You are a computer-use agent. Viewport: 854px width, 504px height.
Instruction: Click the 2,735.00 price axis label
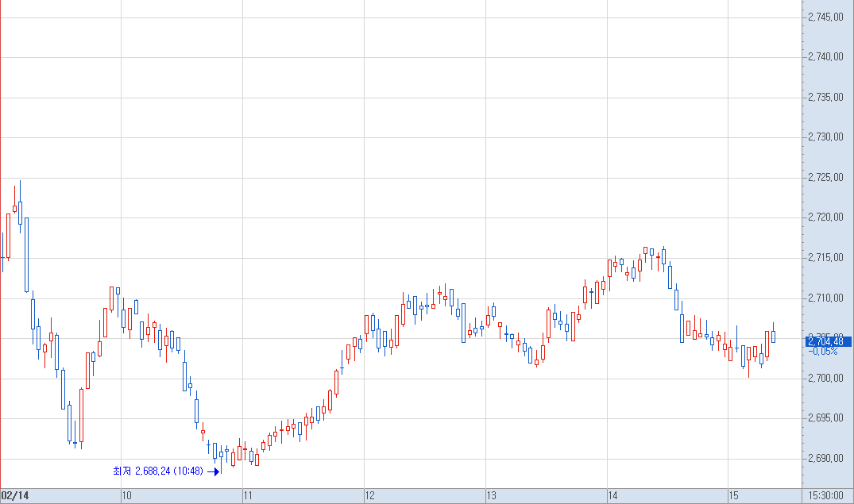[825, 97]
